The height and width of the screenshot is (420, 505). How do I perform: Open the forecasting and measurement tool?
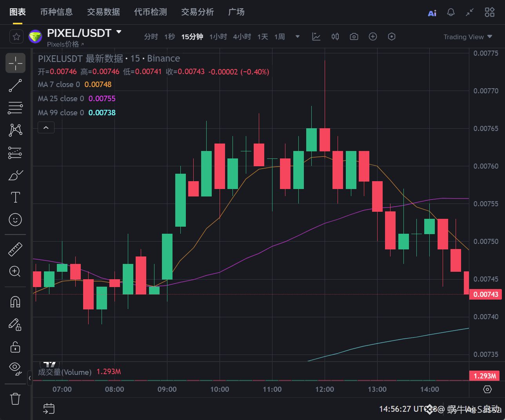[15, 153]
